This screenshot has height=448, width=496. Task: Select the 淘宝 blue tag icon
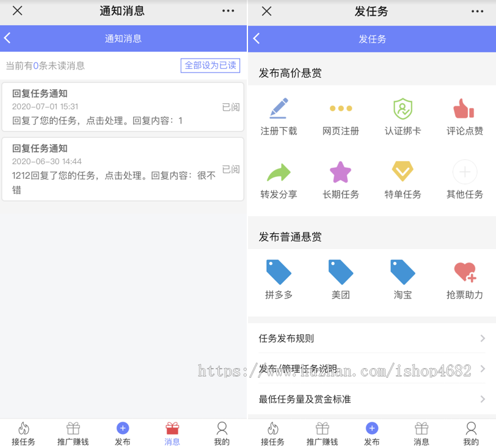click(403, 272)
